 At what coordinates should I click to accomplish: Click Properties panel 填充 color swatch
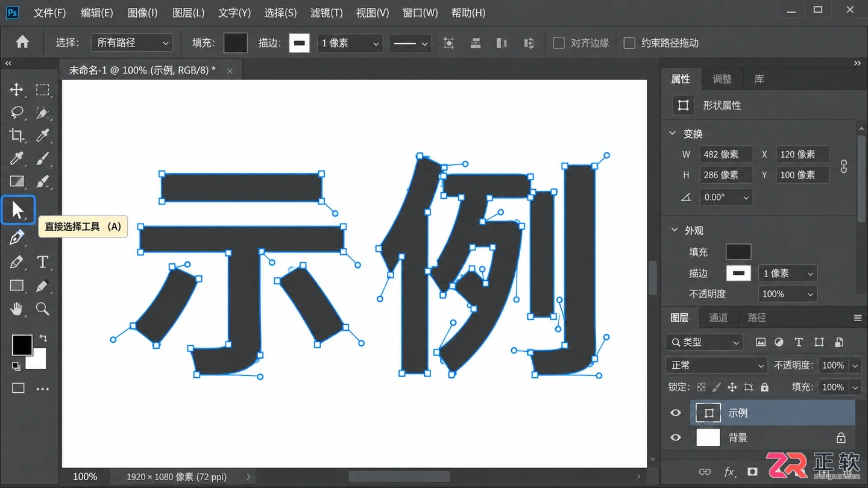coord(738,251)
